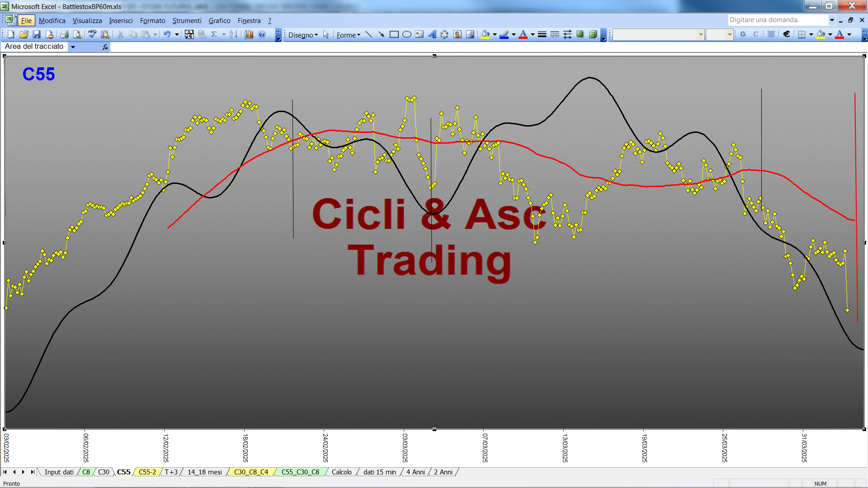
Task: Expand the Undo history dropdown arrow
Action: tap(177, 34)
